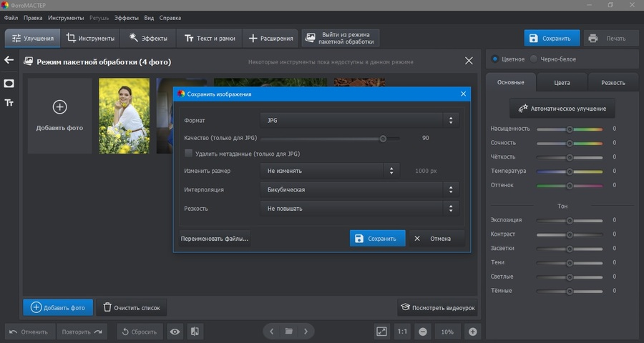Select the woman in yellow flowers thumbnail

[124, 116]
